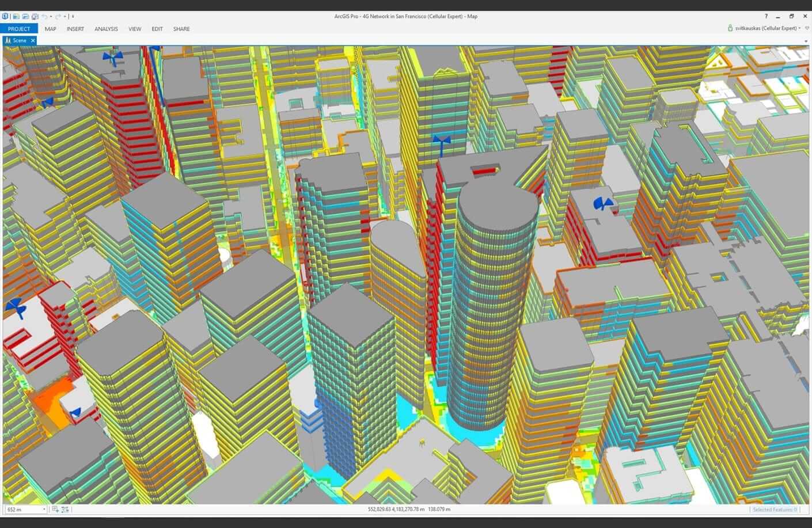Screen dimensions: 812x528
Task: Switch to the MAP ribbon tab
Action: pos(51,29)
